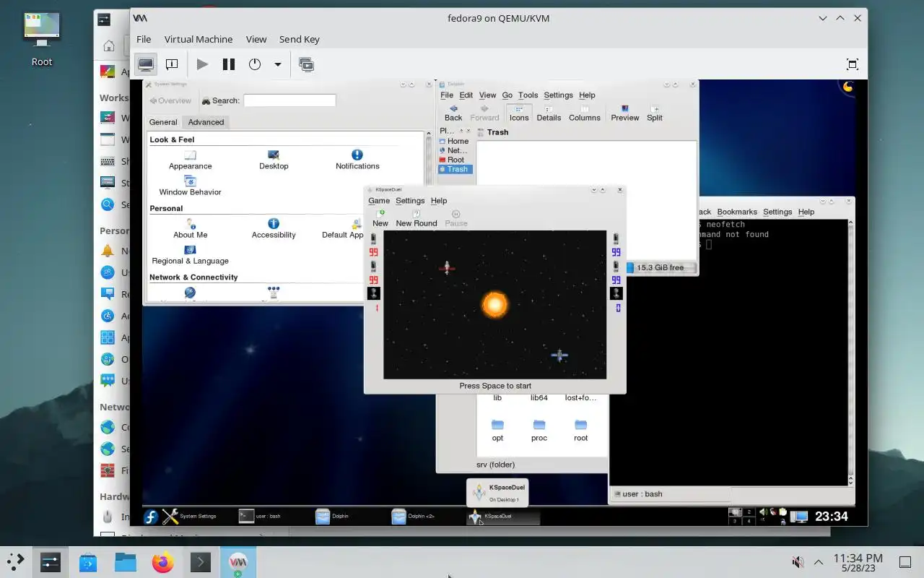Image resolution: width=924 pixels, height=578 pixels.
Task: Click New Round in KSpaceDuel
Action: [417, 218]
